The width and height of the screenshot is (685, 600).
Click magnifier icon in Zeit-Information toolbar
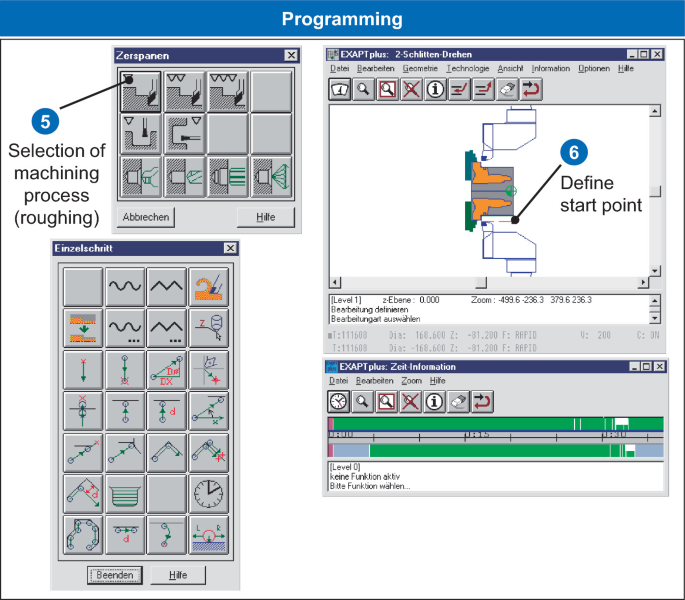coord(362,402)
